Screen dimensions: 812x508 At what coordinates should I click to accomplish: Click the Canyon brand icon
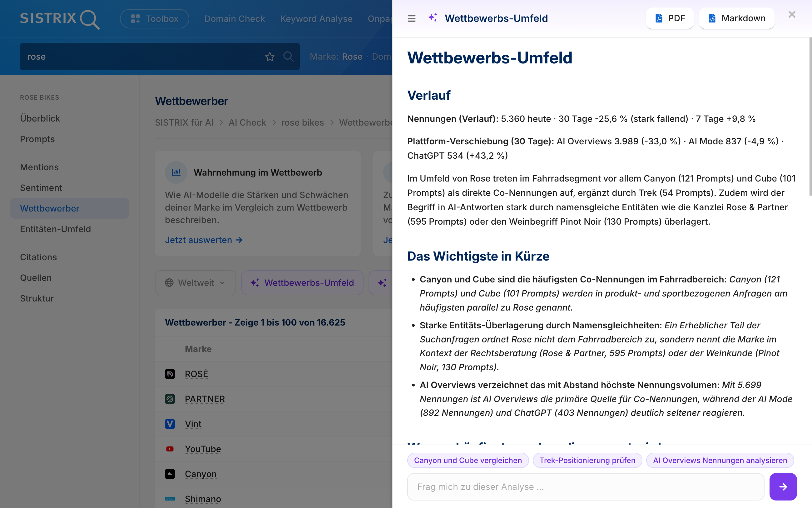[170, 474]
